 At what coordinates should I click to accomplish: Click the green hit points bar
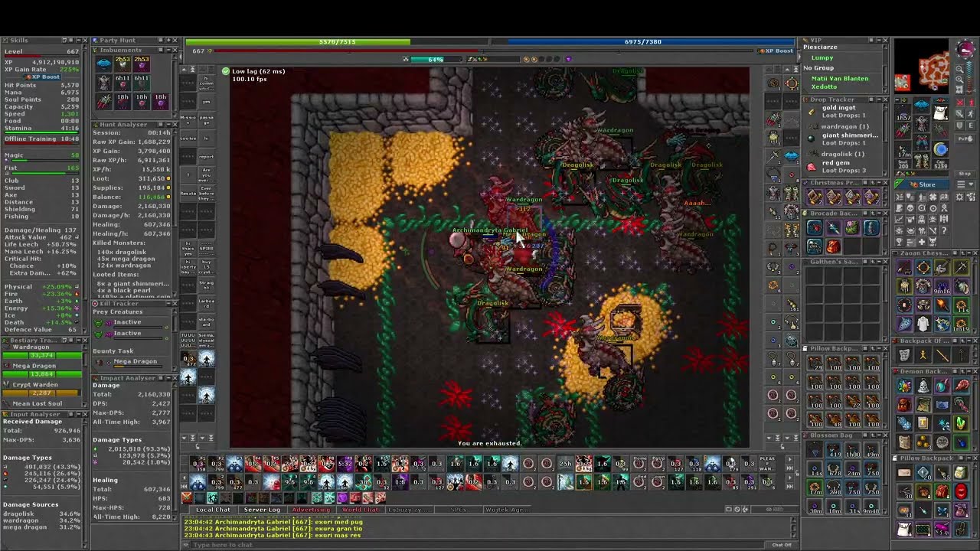(337, 41)
